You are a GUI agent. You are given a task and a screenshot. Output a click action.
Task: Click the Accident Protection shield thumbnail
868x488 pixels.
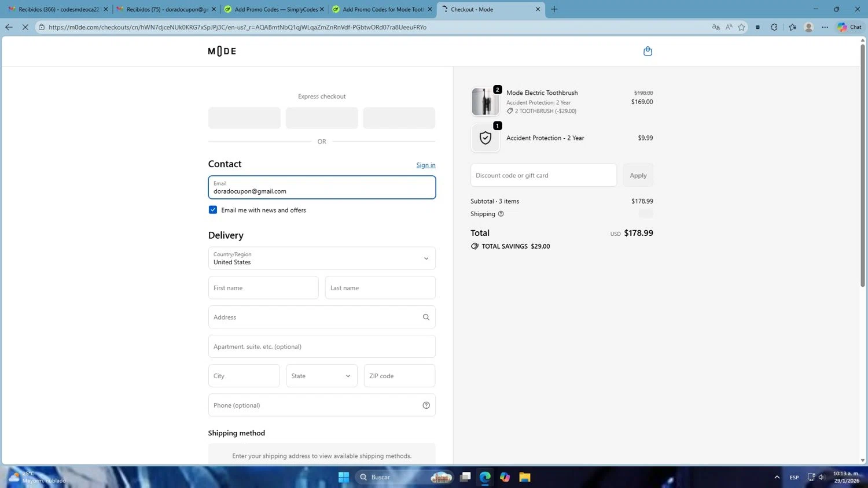point(485,138)
